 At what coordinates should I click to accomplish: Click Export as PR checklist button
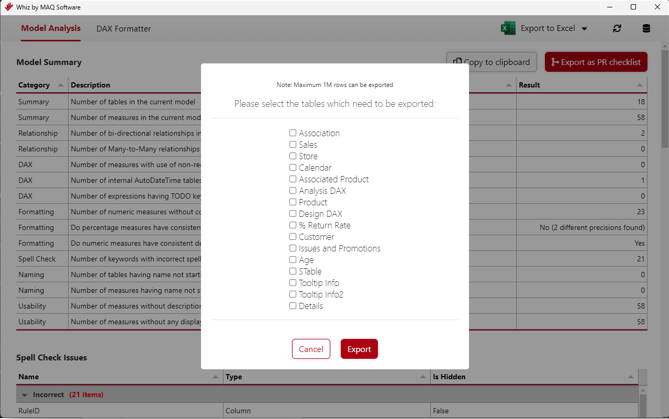coord(596,62)
